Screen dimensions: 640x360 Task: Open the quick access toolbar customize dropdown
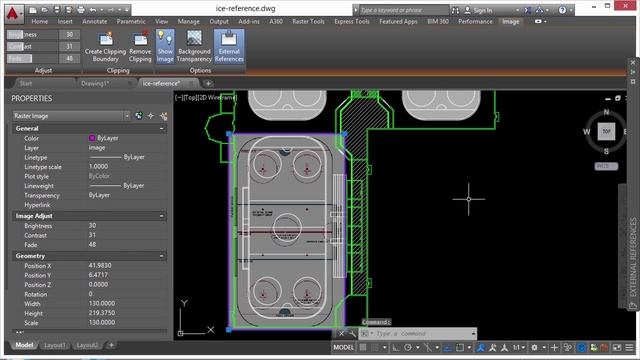point(127,10)
